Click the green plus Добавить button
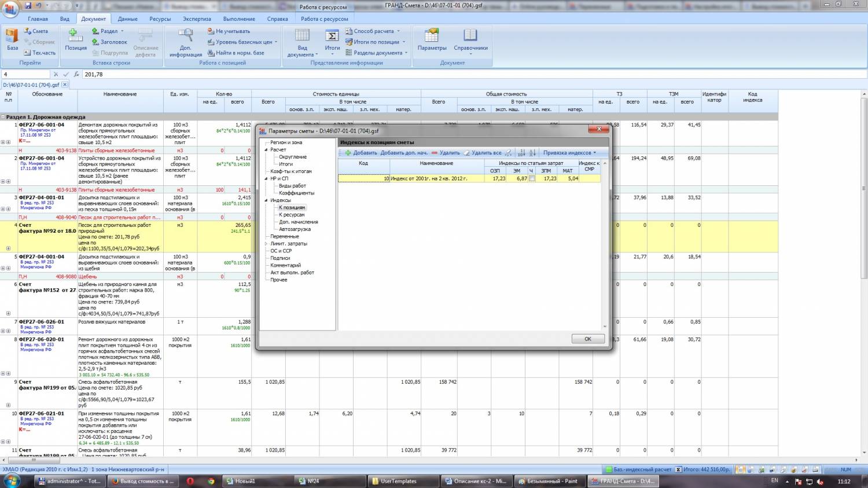 point(361,153)
